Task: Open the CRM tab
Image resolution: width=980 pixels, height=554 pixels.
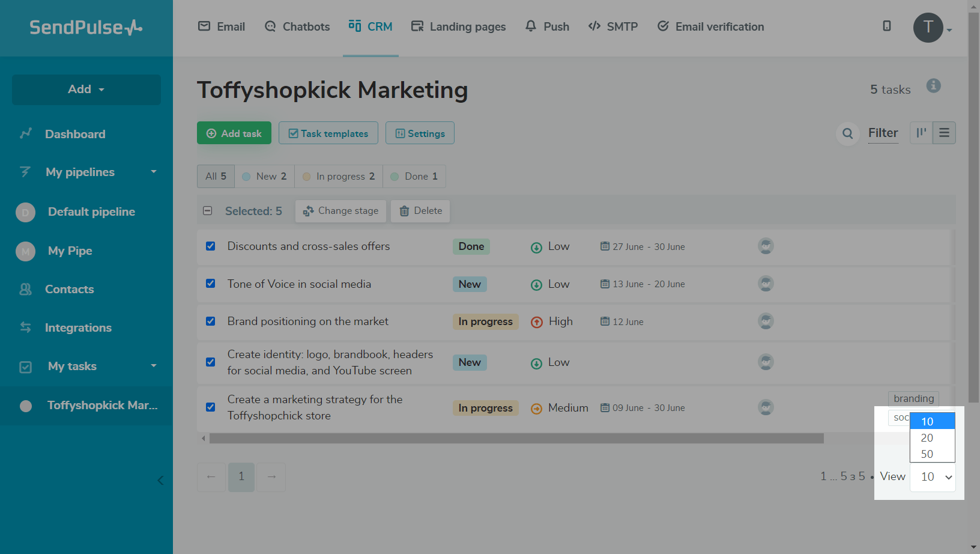Action: 371,26
